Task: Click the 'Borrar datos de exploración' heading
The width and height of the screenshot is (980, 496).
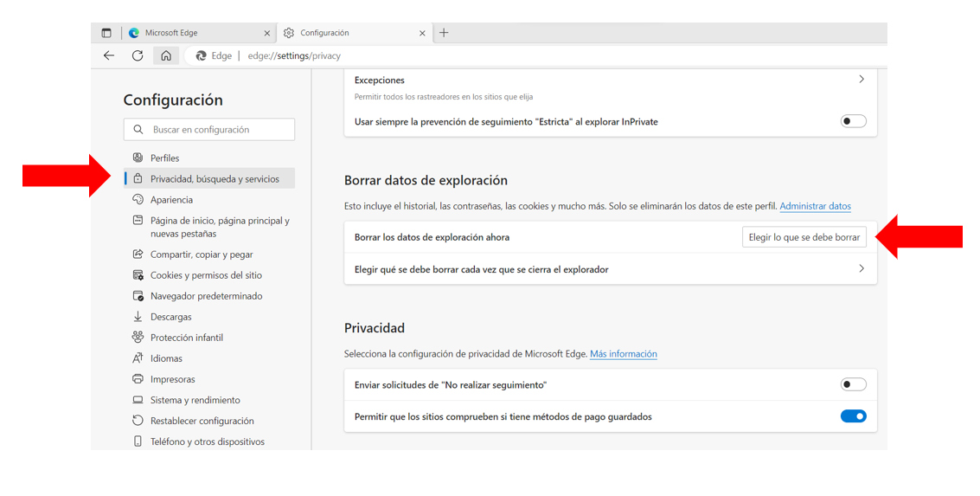Action: pyautogui.click(x=426, y=180)
